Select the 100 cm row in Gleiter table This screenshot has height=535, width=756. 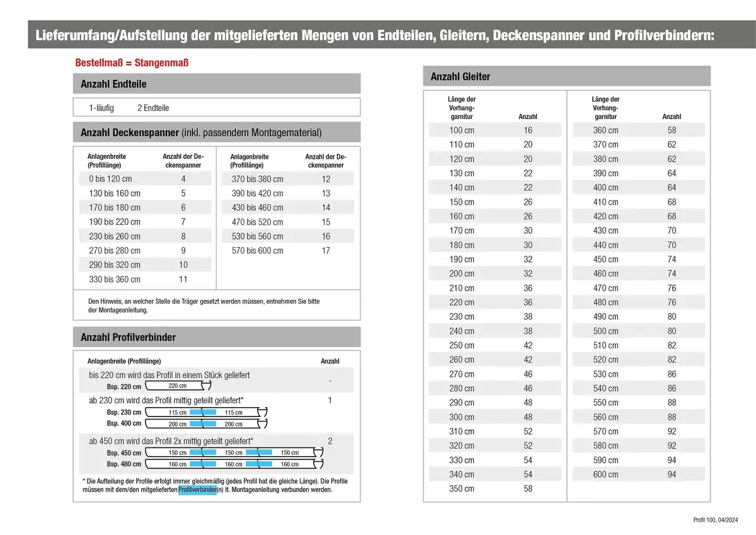coord(495,130)
